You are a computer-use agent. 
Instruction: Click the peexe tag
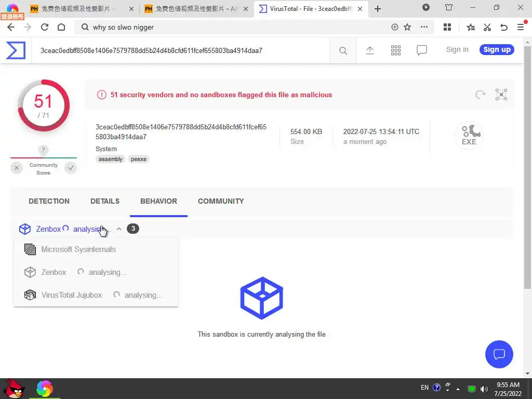[139, 159]
